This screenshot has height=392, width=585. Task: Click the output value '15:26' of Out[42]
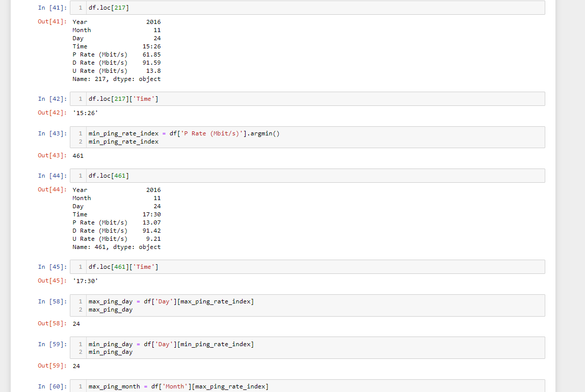pyautogui.click(x=86, y=113)
